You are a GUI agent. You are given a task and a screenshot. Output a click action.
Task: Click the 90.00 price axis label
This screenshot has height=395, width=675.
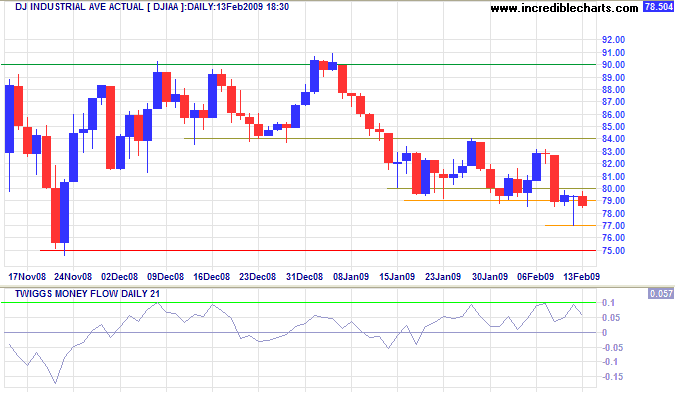click(613, 65)
